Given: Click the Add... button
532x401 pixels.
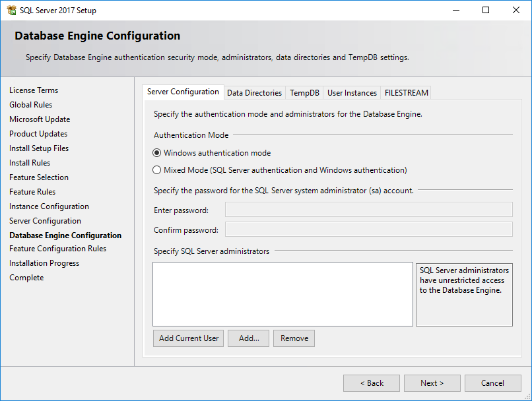Looking at the screenshot, I should [x=249, y=338].
